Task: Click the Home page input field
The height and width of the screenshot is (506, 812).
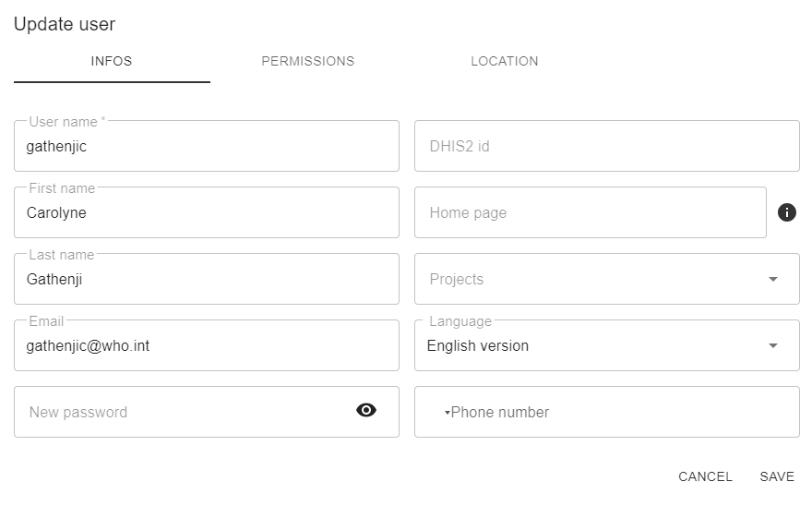Action: coord(590,212)
